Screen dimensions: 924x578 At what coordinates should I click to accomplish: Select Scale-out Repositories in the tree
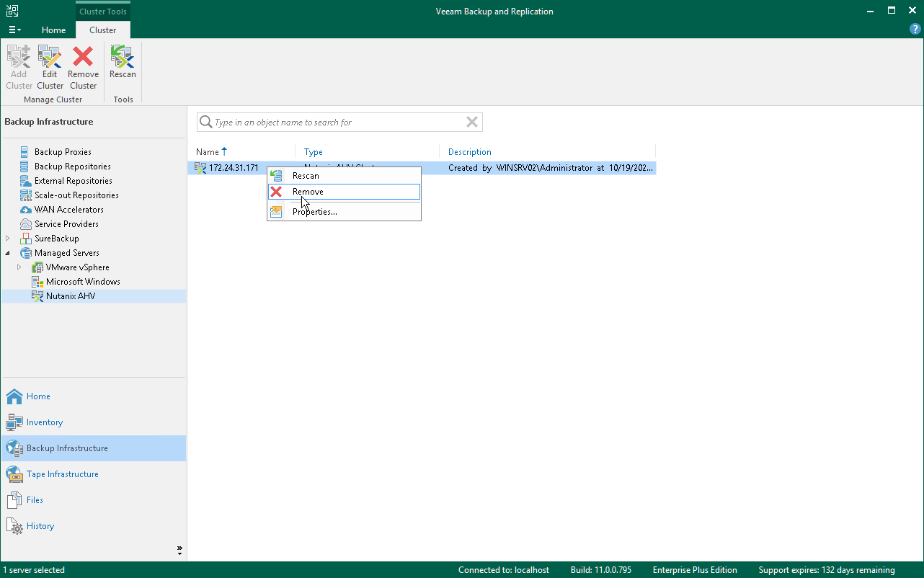point(76,195)
